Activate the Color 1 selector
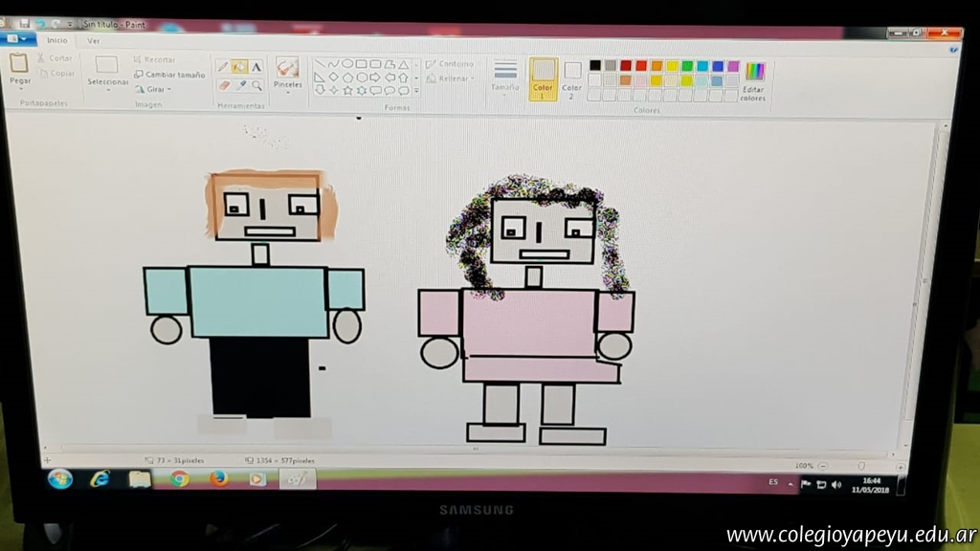The image size is (980, 551). (x=543, y=77)
